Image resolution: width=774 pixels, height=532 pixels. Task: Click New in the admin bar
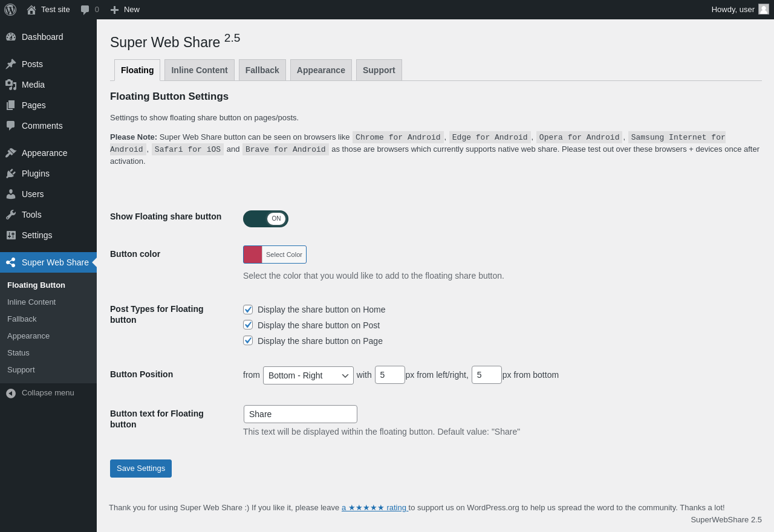(x=132, y=10)
